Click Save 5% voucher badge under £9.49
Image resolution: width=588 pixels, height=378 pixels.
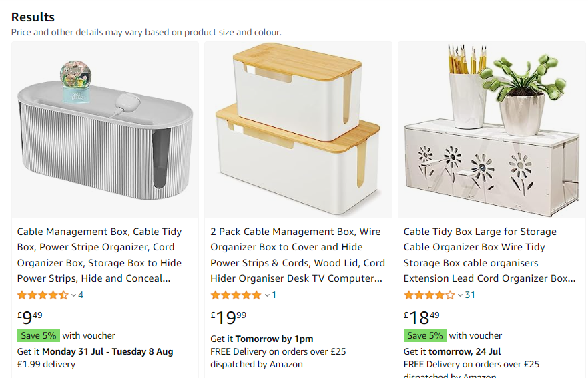38,335
